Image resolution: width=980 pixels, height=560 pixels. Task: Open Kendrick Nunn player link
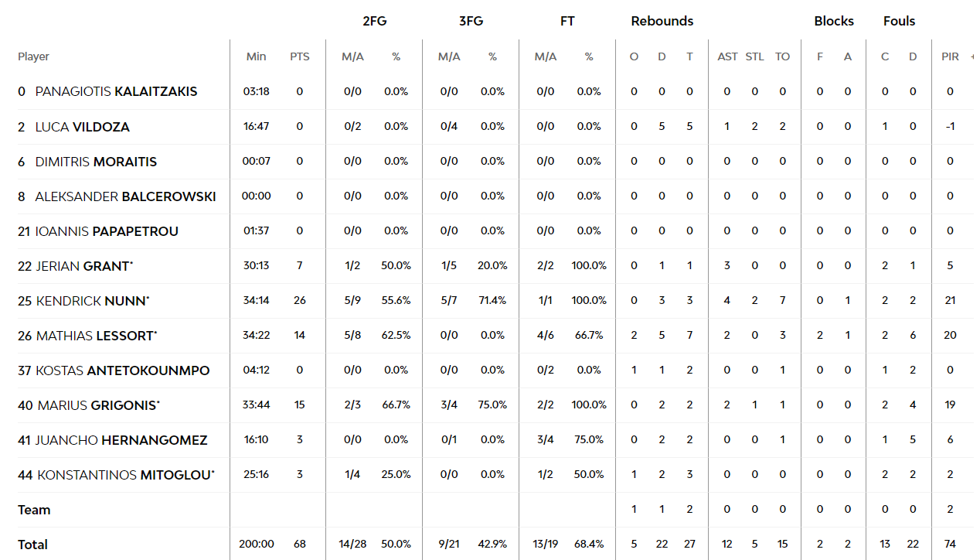[x=93, y=301]
